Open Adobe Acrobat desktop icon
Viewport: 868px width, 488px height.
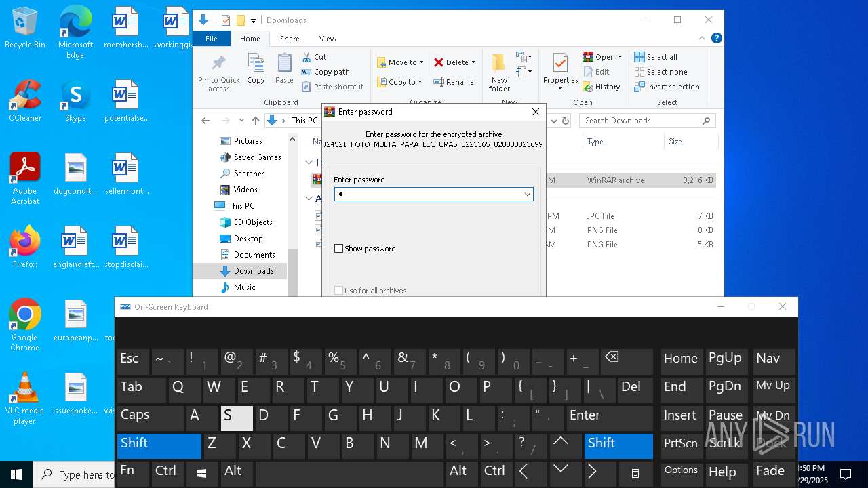[x=25, y=179]
